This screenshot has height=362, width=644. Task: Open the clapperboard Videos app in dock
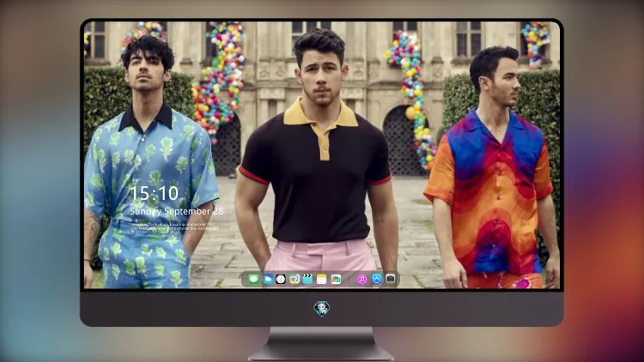tap(307, 280)
